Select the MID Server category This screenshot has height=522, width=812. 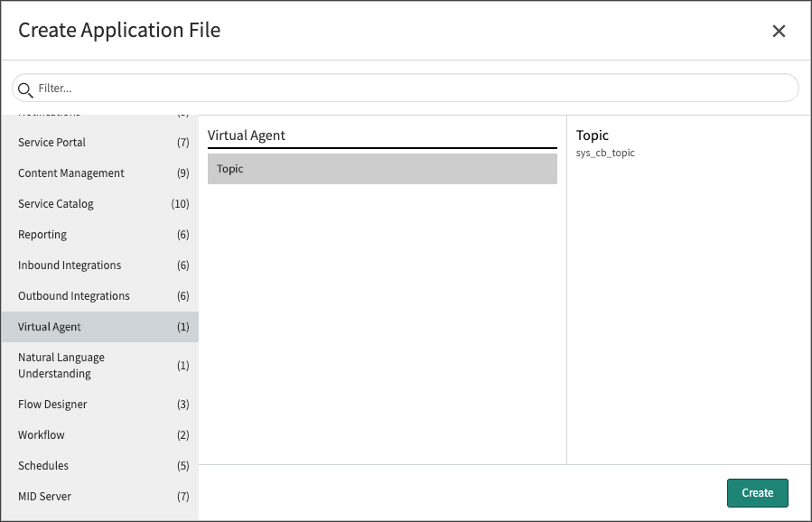click(99, 496)
